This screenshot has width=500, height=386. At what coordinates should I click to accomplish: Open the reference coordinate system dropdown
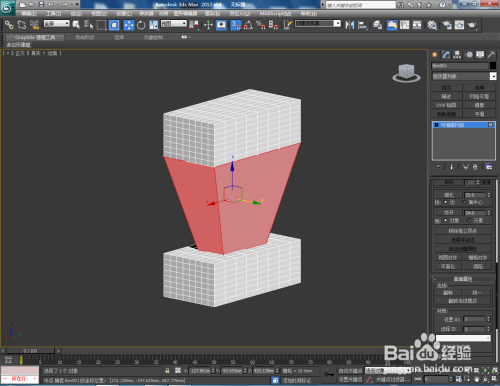pyautogui.click(x=174, y=23)
